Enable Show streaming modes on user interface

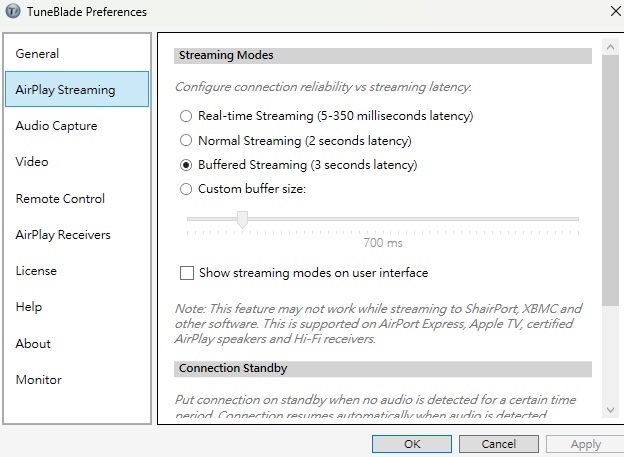186,273
